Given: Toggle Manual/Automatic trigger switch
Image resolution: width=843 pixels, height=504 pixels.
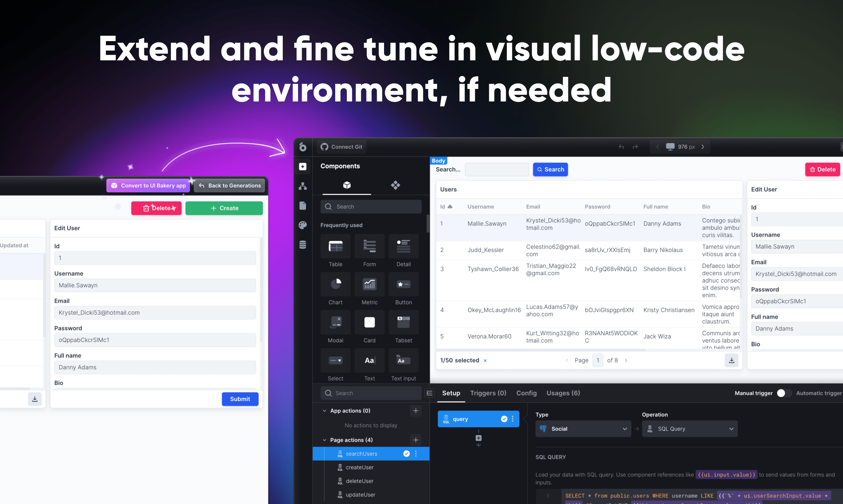Looking at the screenshot, I should click(x=784, y=393).
